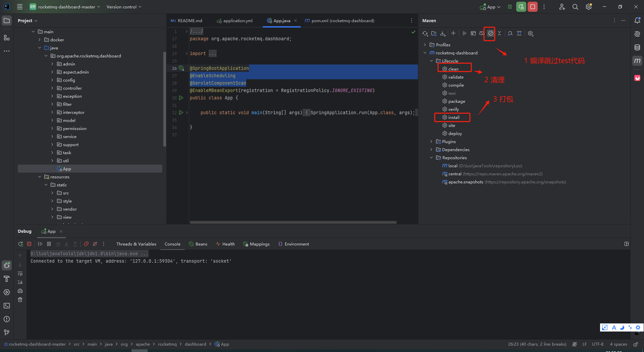Open Environment tab in debug panel

(x=293, y=244)
